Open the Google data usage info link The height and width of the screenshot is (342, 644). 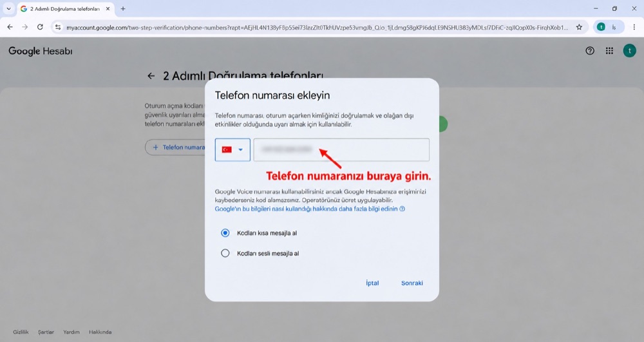[306, 209]
